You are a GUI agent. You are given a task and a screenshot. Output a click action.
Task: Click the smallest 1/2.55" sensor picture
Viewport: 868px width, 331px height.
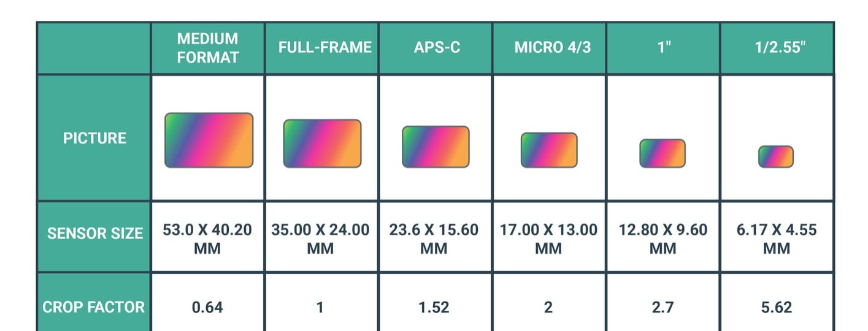776,156
